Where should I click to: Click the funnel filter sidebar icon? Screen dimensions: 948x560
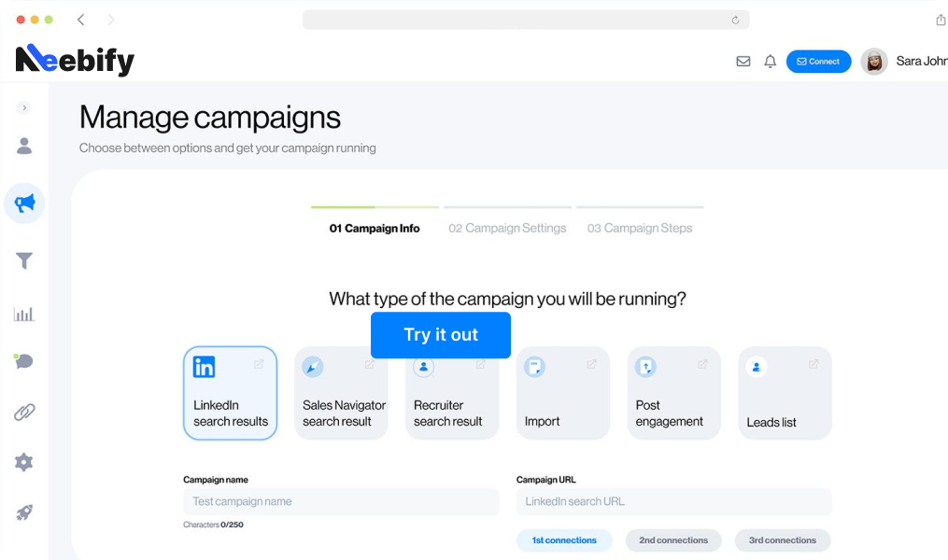click(x=24, y=261)
